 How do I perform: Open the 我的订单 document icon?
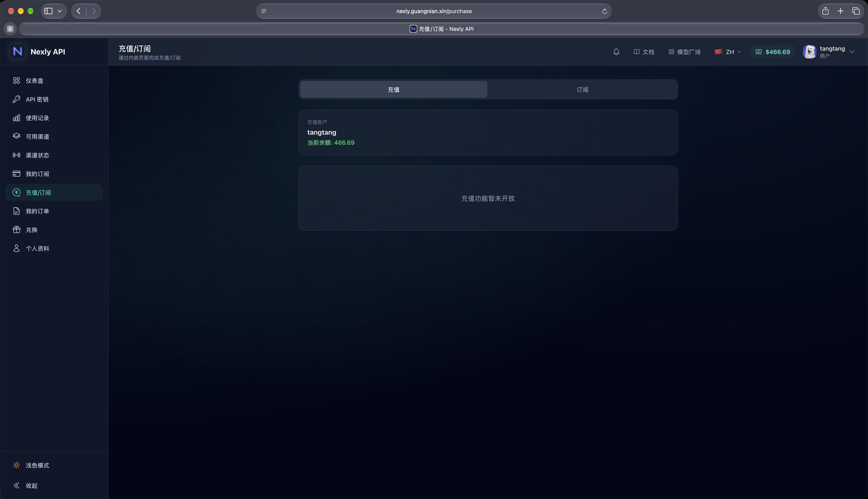pos(17,211)
